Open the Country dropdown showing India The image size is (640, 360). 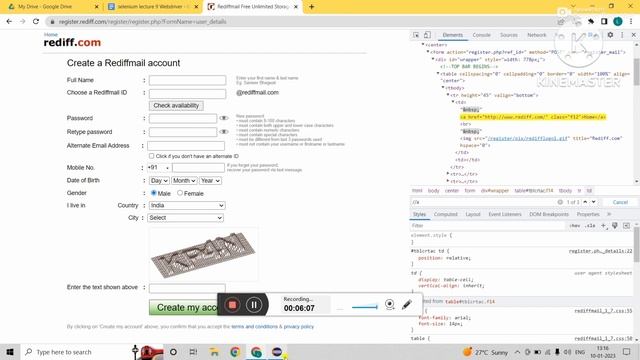pos(187,205)
